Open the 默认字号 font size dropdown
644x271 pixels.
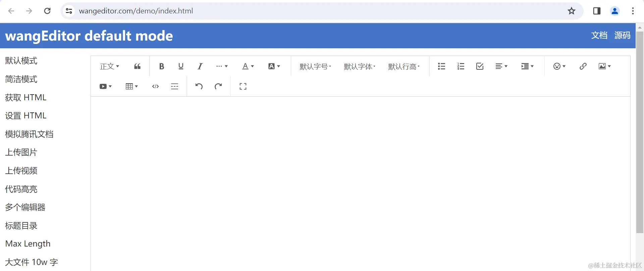pos(315,66)
